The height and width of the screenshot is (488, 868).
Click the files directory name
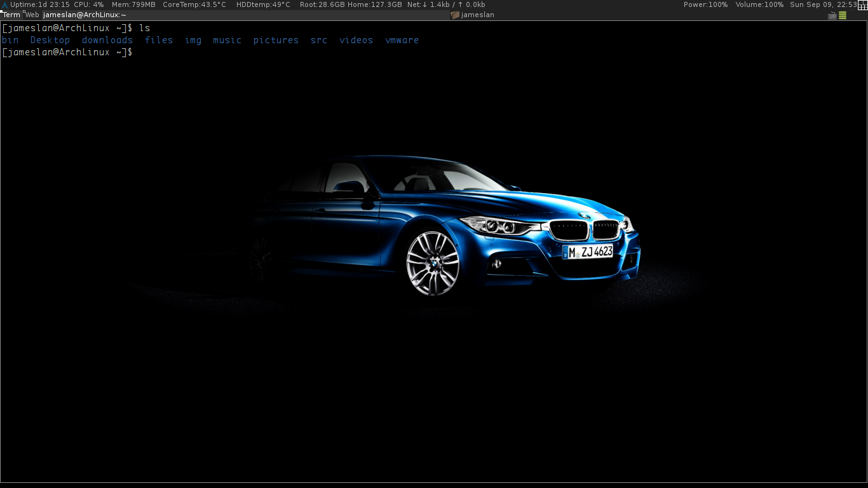point(159,40)
